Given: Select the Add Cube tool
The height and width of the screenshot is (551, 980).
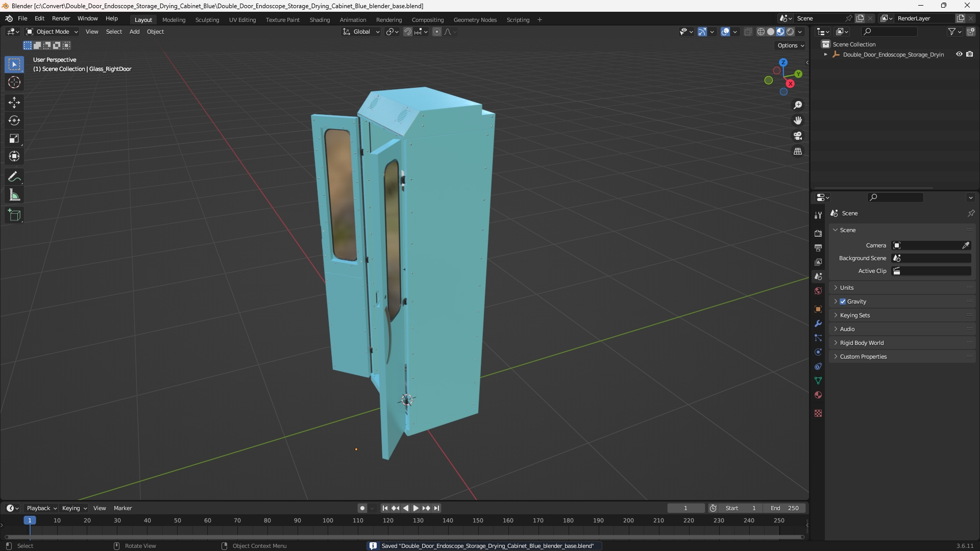Looking at the screenshot, I should click(14, 215).
